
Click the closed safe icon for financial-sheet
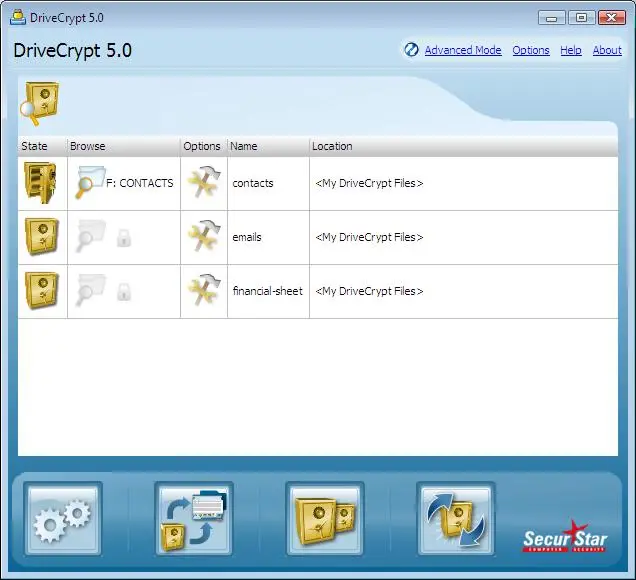tap(41, 291)
